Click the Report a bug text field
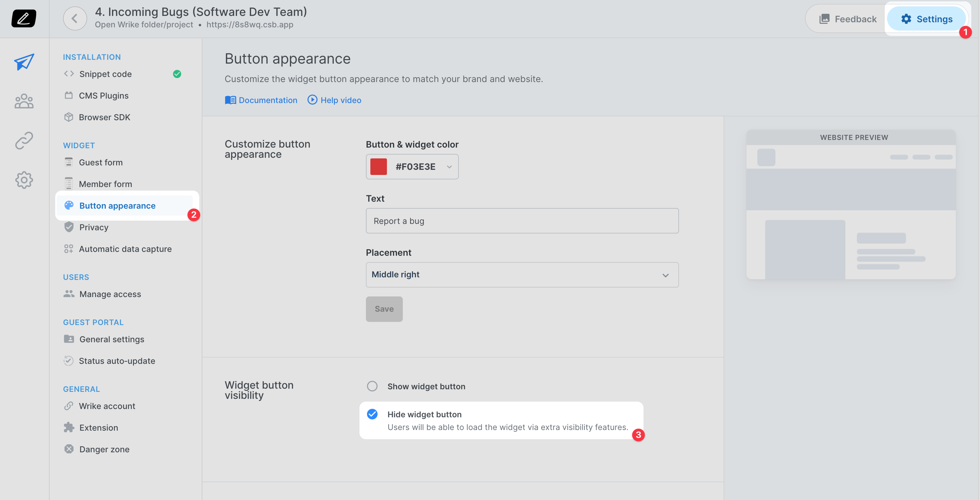 coord(522,220)
